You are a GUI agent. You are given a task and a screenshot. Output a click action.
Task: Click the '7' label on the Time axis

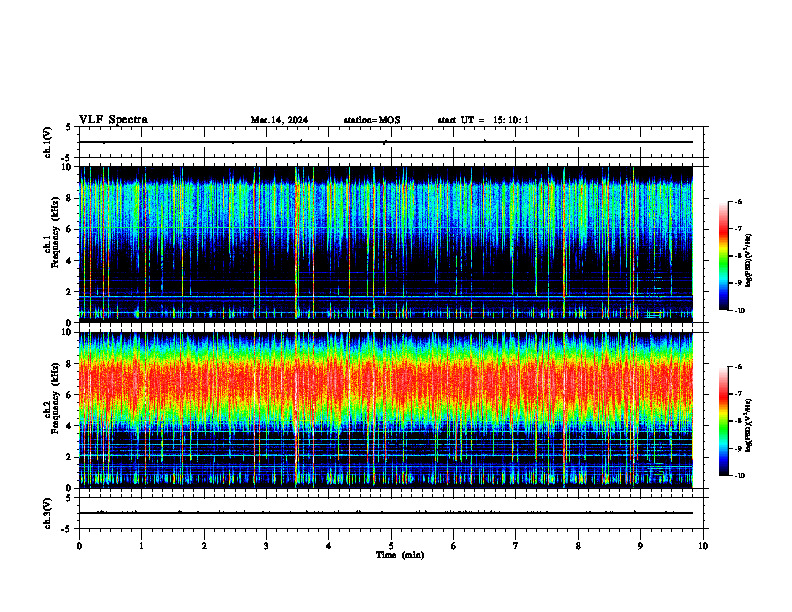tap(516, 545)
